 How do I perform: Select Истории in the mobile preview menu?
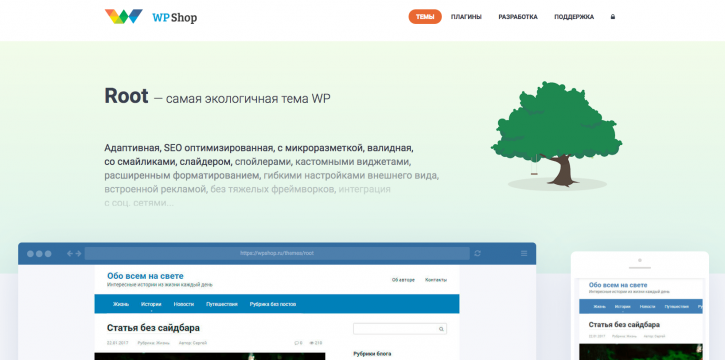click(623, 307)
